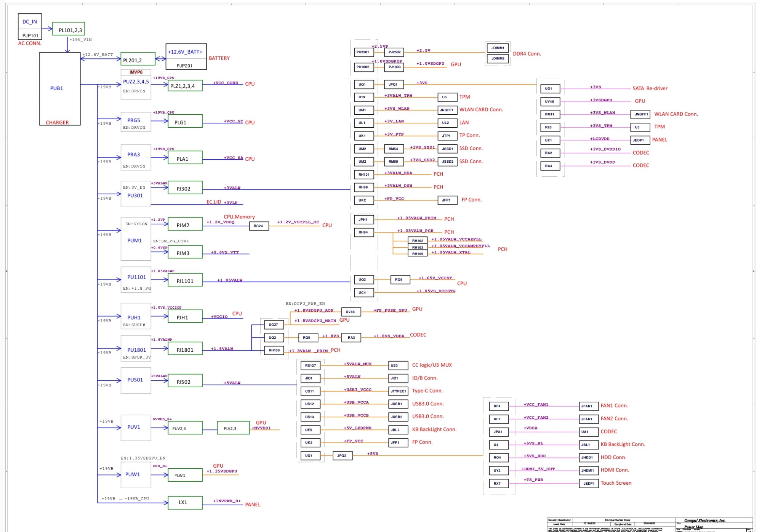Select the JDIMM2 connector block
Image resolution: width=762 pixels, height=532 pixels.
498,59
